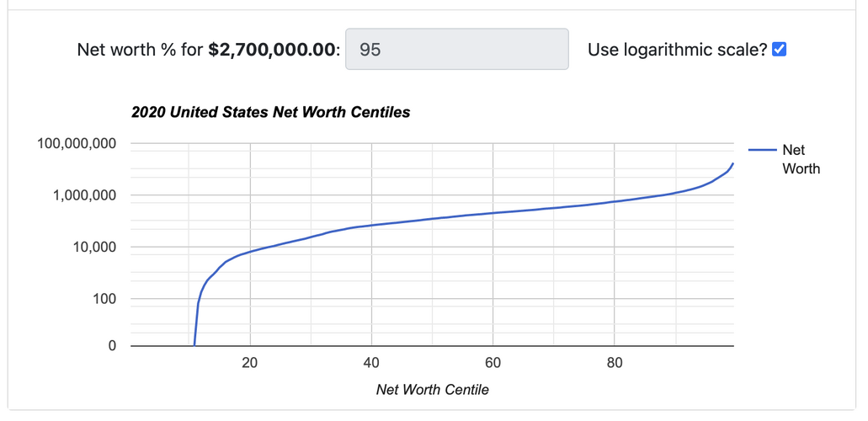This screenshot has width=868, height=421.
Task: Click the curve's top-right end point
Action: (733, 163)
